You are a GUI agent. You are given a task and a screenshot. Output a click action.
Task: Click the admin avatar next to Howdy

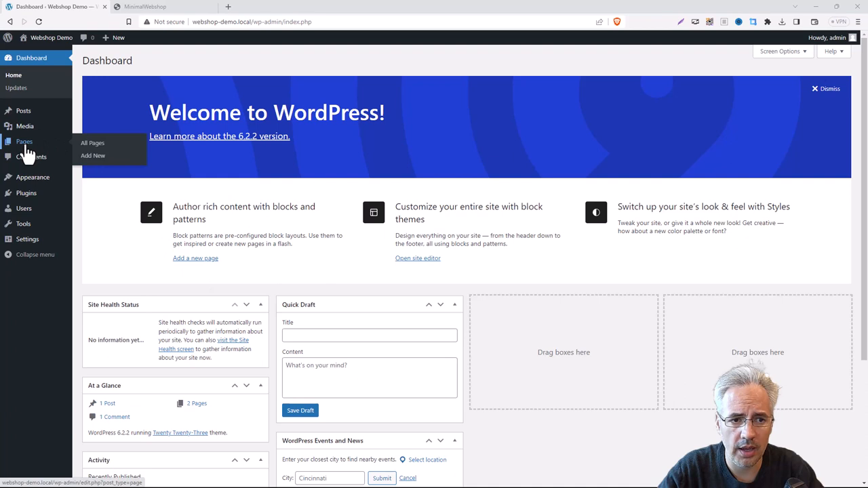(852, 38)
